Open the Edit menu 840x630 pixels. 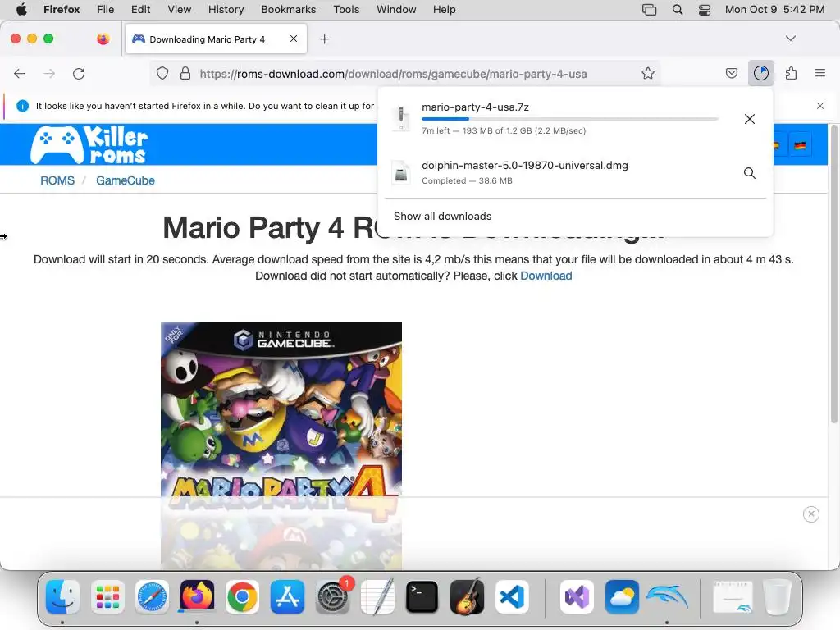pos(140,10)
